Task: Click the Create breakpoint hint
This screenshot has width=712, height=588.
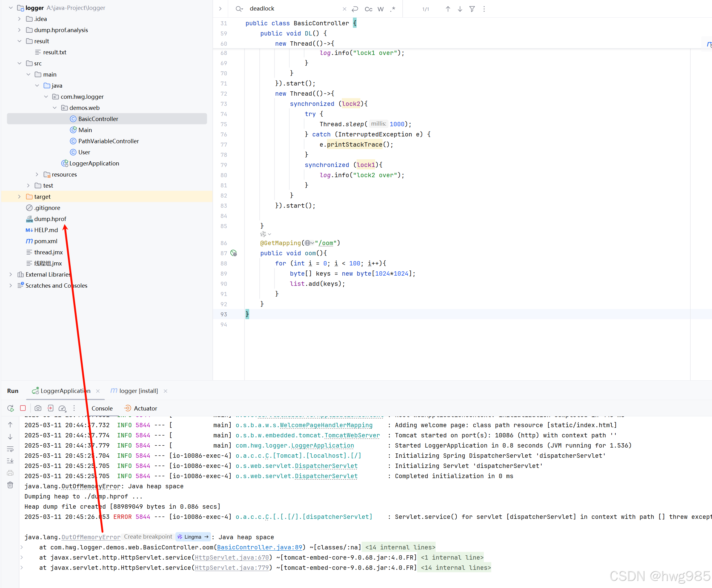Action: pos(148,537)
